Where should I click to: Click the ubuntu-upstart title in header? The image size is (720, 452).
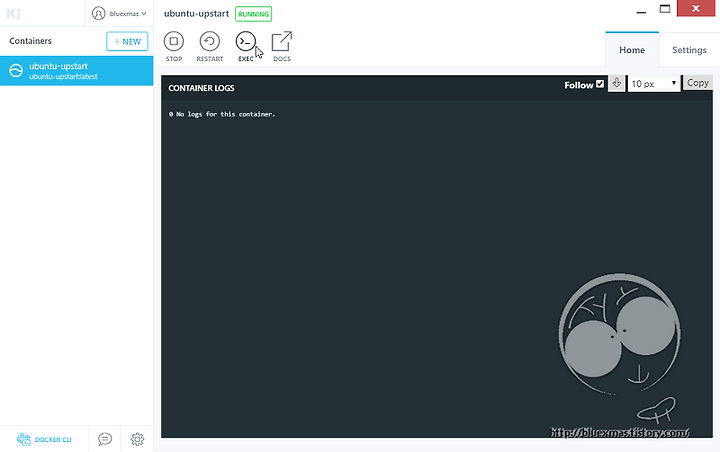pyautogui.click(x=197, y=13)
